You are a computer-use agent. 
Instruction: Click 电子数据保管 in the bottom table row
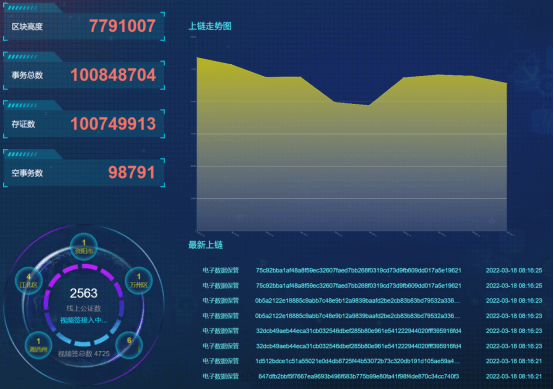pos(221,376)
